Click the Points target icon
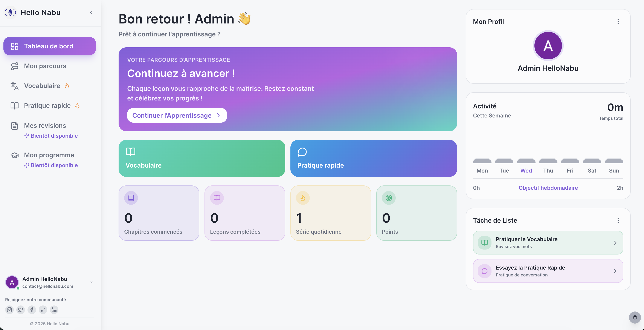The image size is (644, 330). pos(389,198)
